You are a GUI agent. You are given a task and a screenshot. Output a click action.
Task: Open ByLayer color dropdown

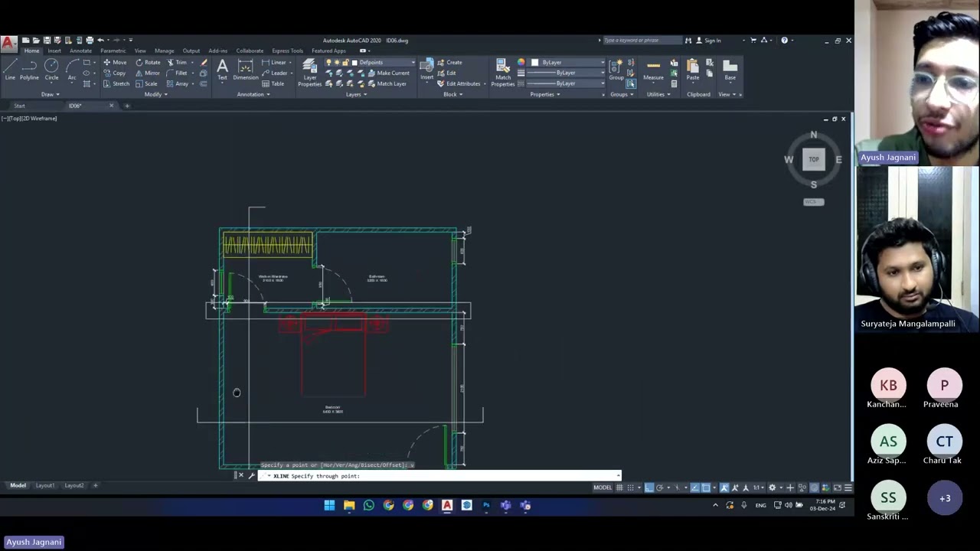point(602,63)
